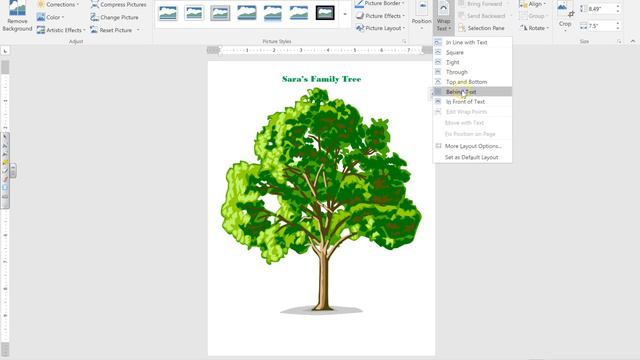Screen dimensions: 640x360
Task: Open the Picture Layout dropdown
Action: 380,28
